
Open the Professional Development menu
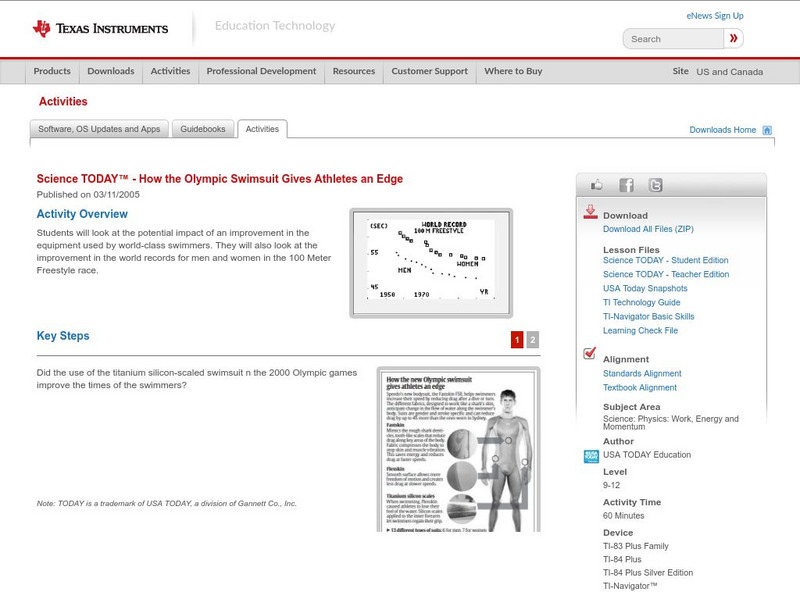261,71
